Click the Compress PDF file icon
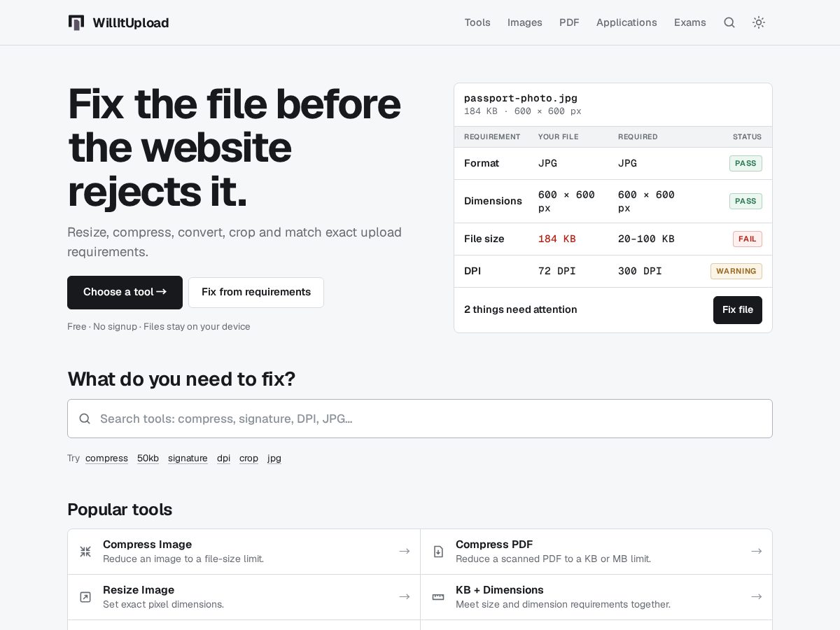 click(438, 552)
